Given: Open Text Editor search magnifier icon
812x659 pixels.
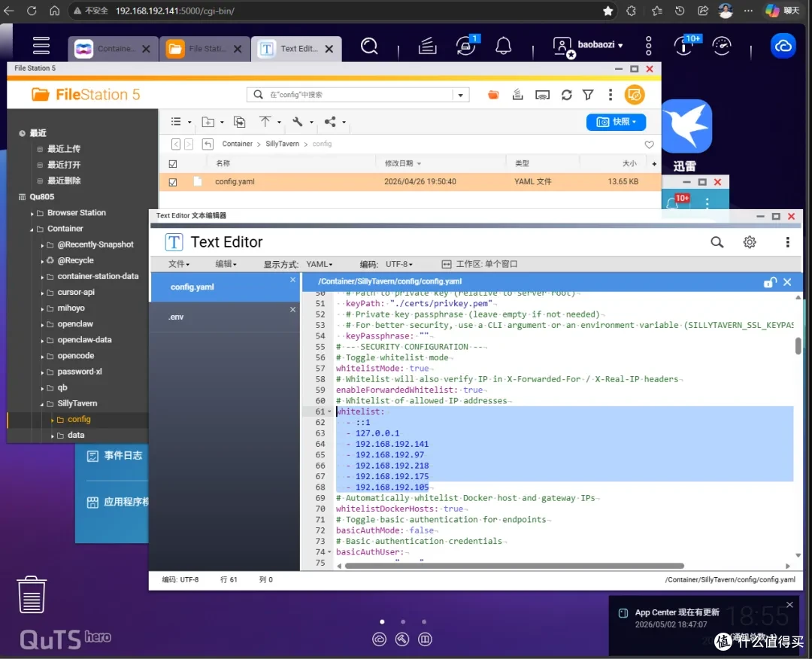Looking at the screenshot, I should pyautogui.click(x=717, y=242).
